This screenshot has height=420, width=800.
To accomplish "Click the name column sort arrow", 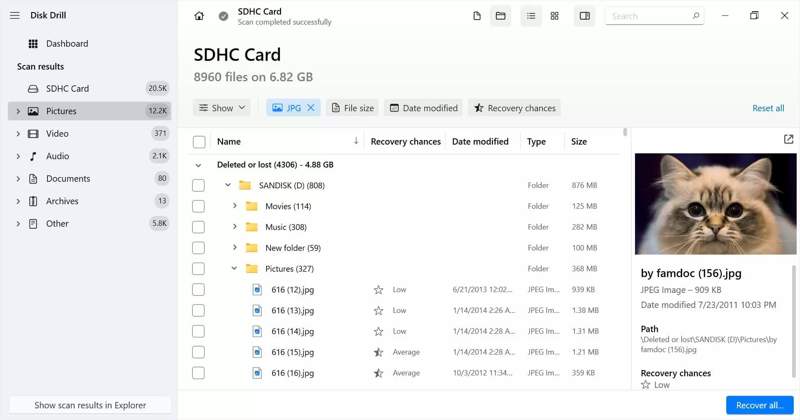I will click(x=356, y=141).
